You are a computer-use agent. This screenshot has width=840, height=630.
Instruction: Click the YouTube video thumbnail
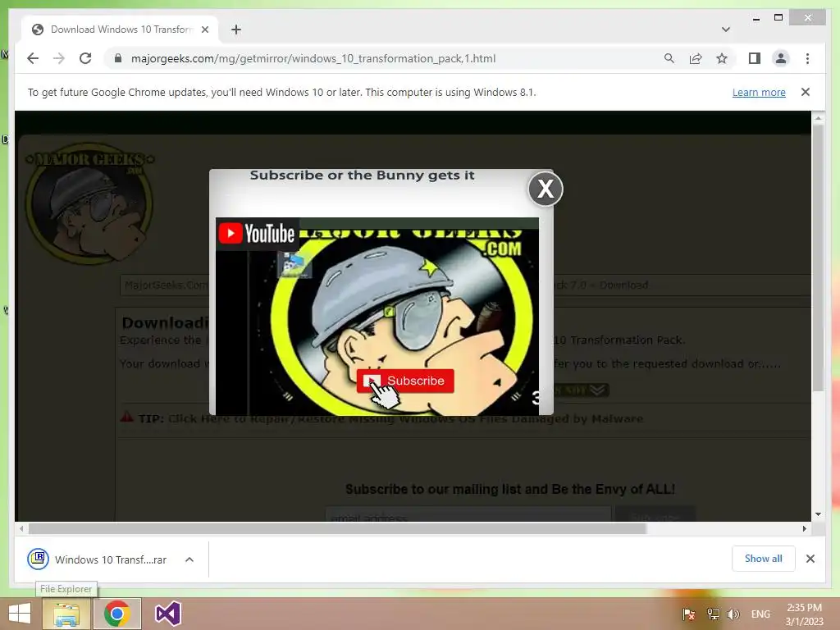tap(377, 316)
